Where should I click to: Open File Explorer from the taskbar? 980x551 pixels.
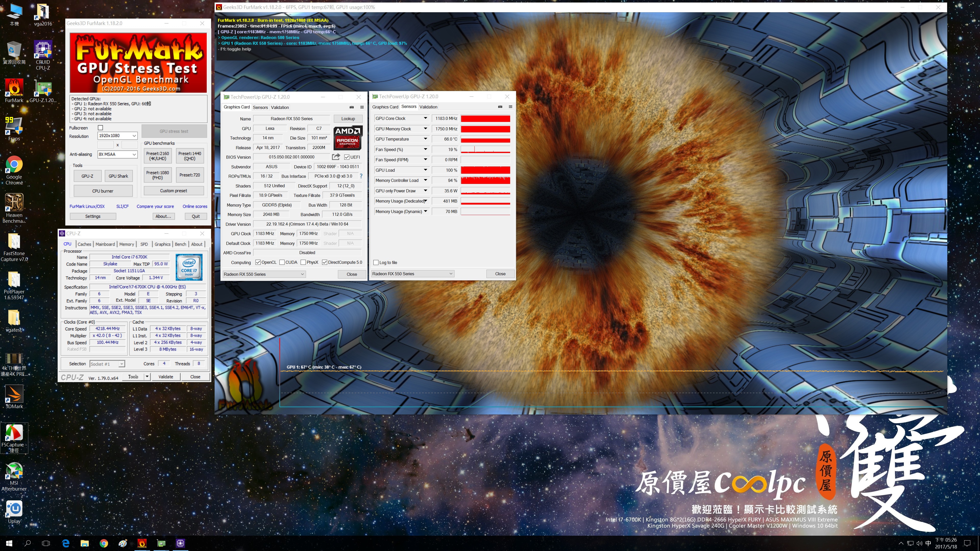tap(84, 543)
